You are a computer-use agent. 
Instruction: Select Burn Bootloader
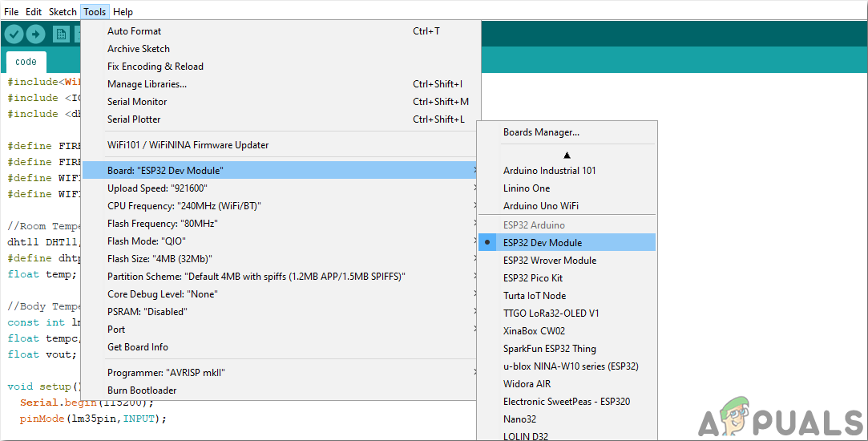click(x=142, y=390)
